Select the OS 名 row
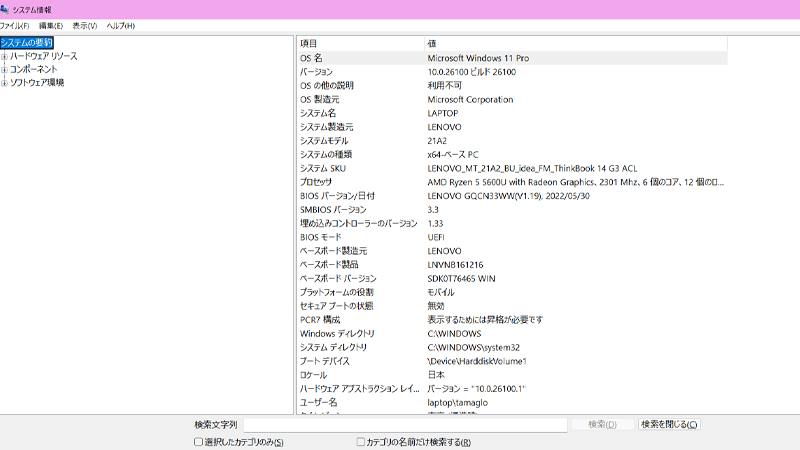Image resolution: width=800 pixels, height=450 pixels. (512, 58)
